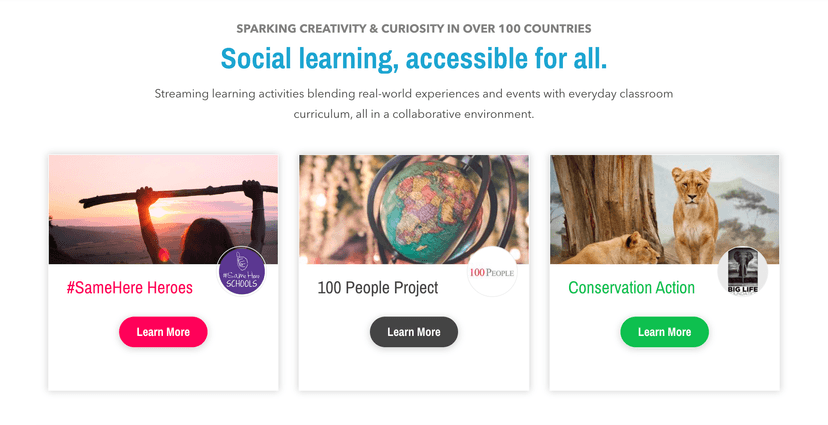Viewport: 828px width, 425px height.
Task: Open the 100 People Project title
Action: pyautogui.click(x=377, y=288)
